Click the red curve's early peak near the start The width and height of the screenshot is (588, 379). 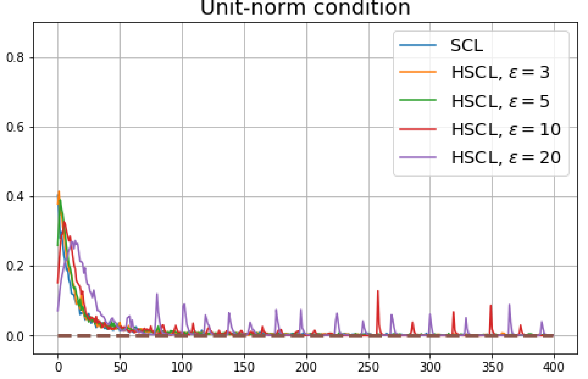click(64, 223)
